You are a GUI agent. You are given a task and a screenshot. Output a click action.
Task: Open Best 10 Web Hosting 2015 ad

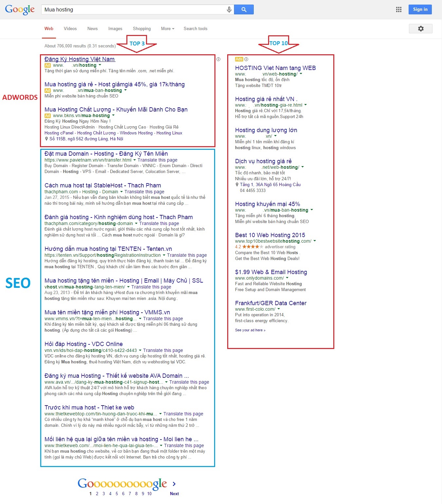270,235
